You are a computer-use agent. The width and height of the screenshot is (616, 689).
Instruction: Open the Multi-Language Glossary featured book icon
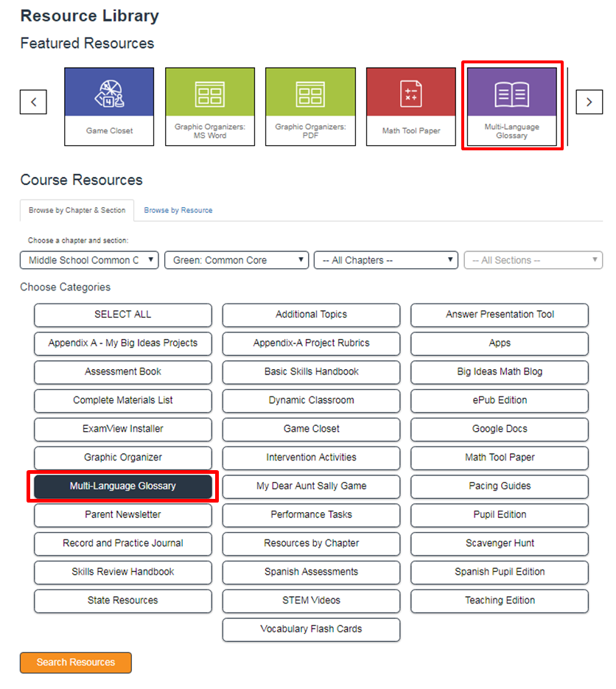click(511, 93)
